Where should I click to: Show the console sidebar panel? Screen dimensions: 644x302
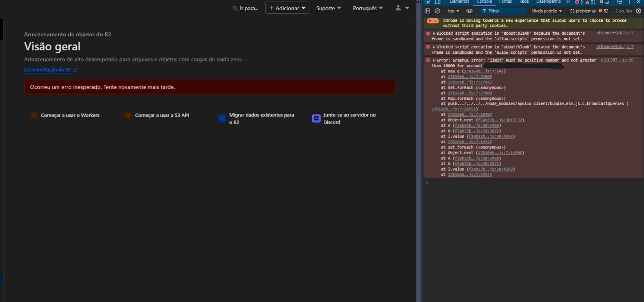click(428, 11)
